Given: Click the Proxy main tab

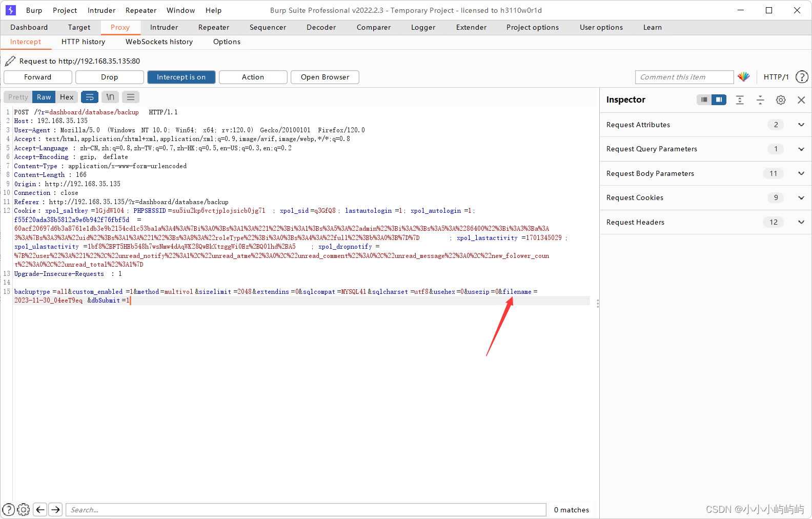Looking at the screenshot, I should [120, 27].
